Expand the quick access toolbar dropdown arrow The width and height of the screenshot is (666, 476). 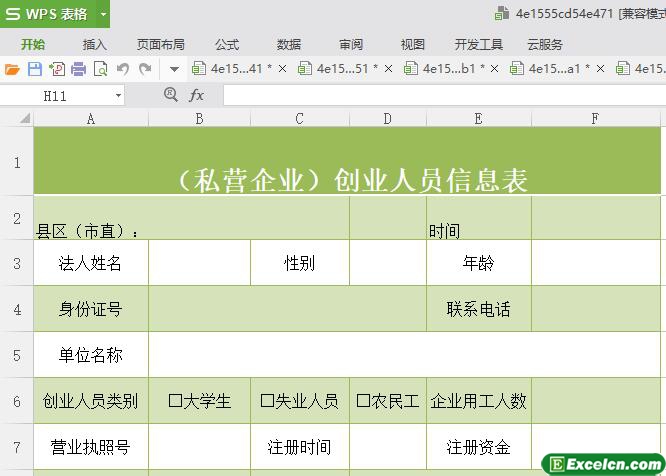point(174,69)
